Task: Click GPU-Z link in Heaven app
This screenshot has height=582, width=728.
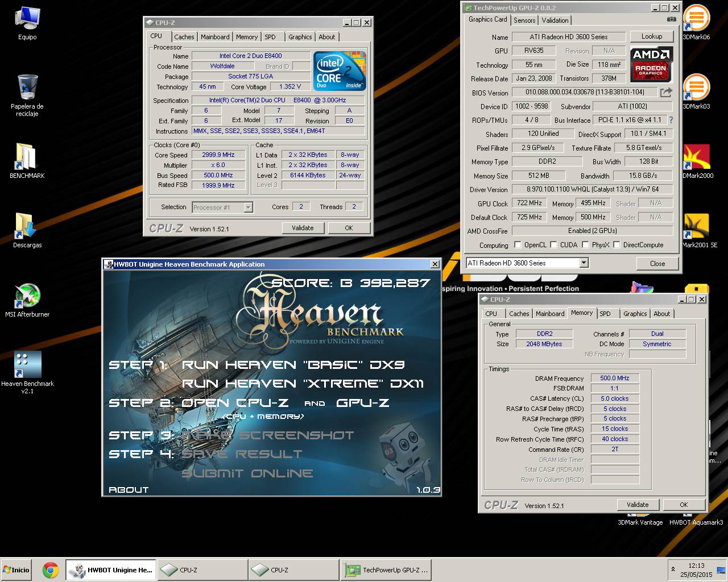Action: click(363, 403)
